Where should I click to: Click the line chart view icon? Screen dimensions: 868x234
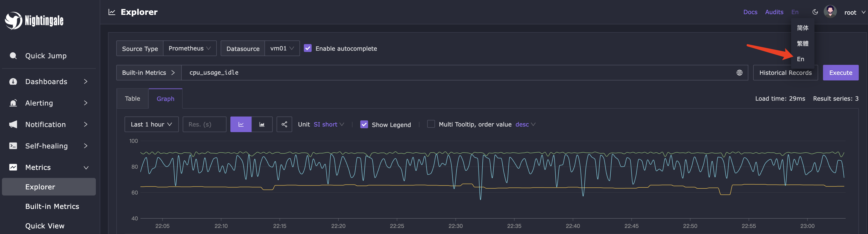[241, 124]
